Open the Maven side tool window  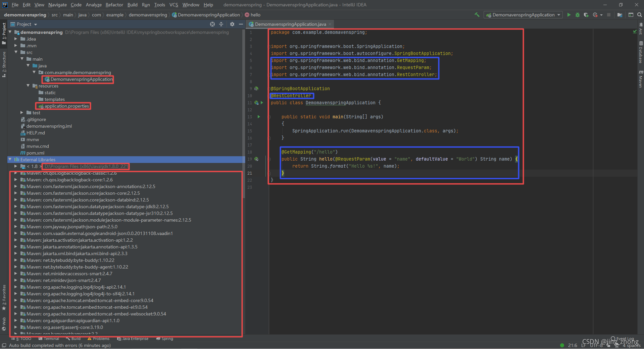coord(641,79)
